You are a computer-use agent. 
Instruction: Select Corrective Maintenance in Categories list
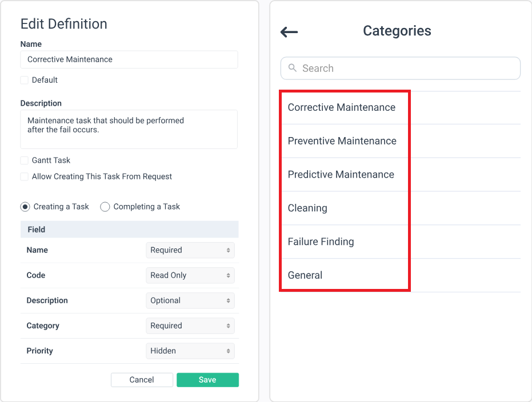tap(342, 107)
